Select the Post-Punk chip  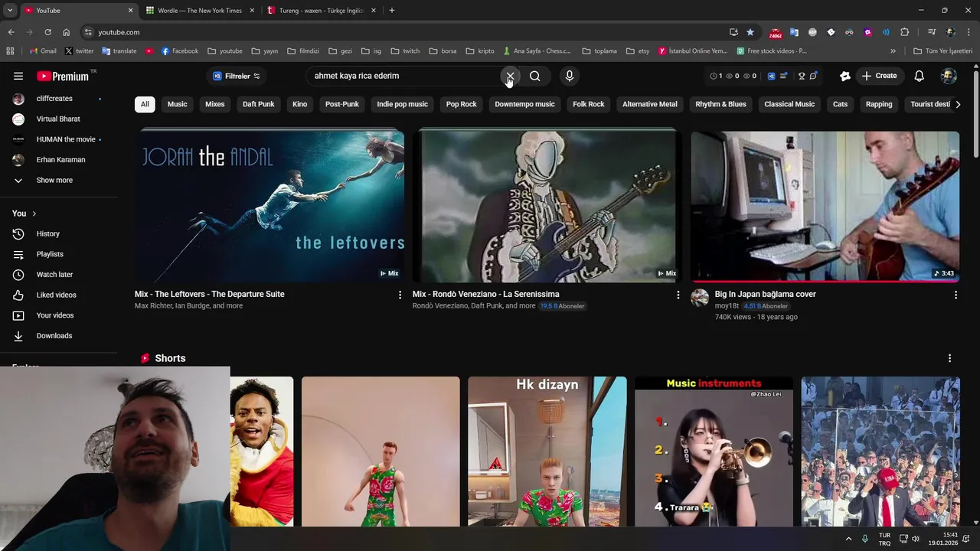342,104
